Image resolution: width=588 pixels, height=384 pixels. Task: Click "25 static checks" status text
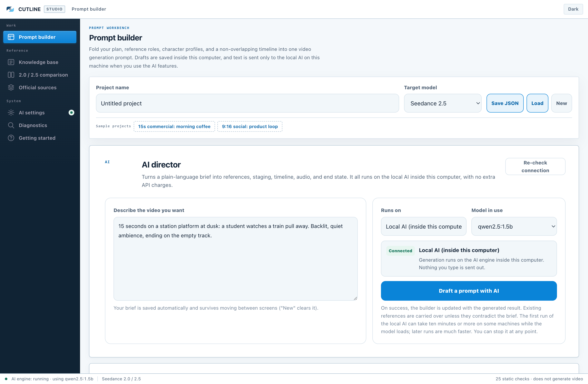[x=539, y=379]
